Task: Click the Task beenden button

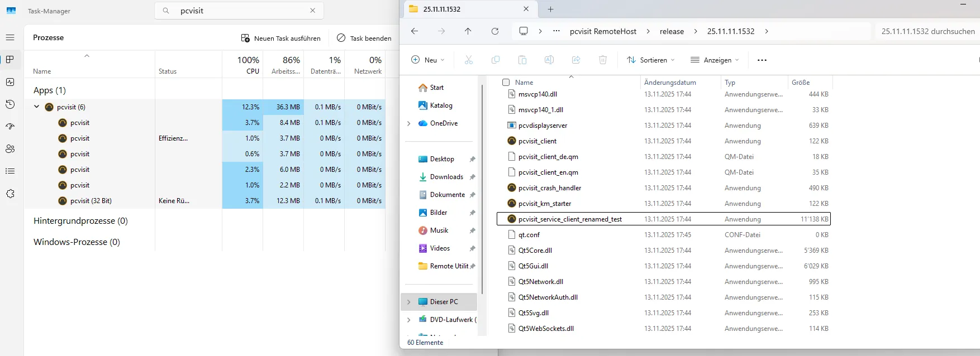Action: tap(364, 38)
